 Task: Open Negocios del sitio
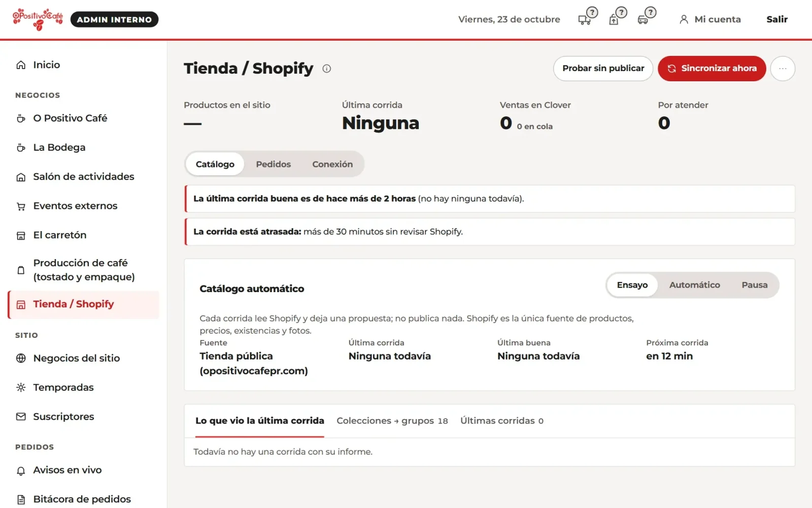(x=83, y=358)
